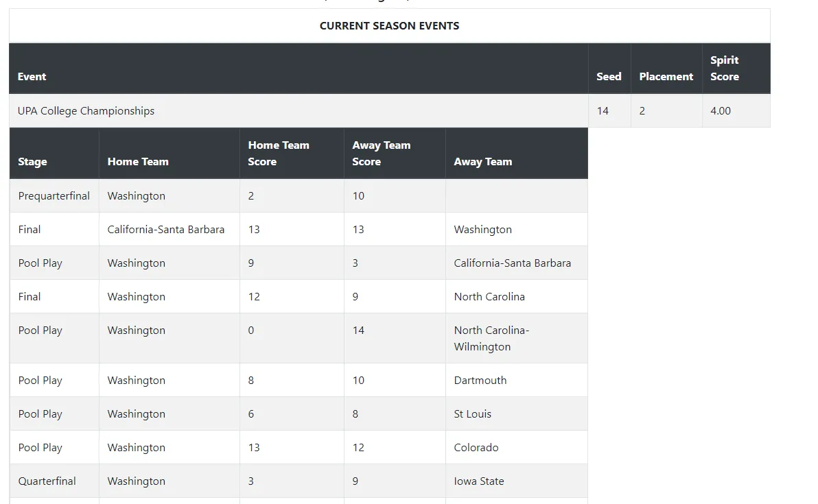Click California-Santa Barbara in the Home Team column
This screenshot has height=504, width=818.
point(166,230)
